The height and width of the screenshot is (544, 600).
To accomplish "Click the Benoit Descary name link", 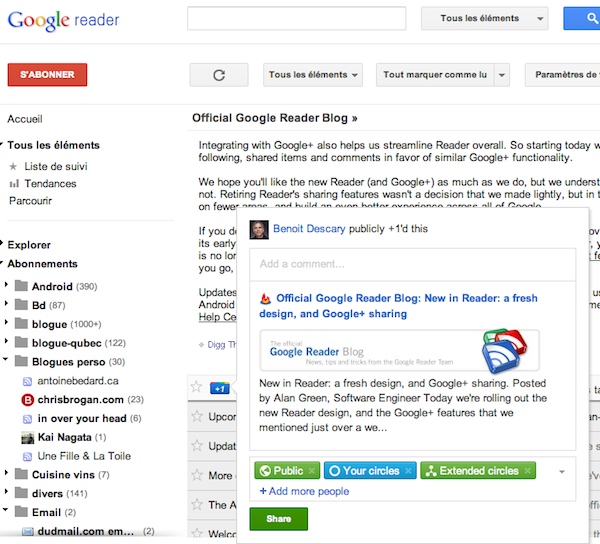I will point(309,229).
